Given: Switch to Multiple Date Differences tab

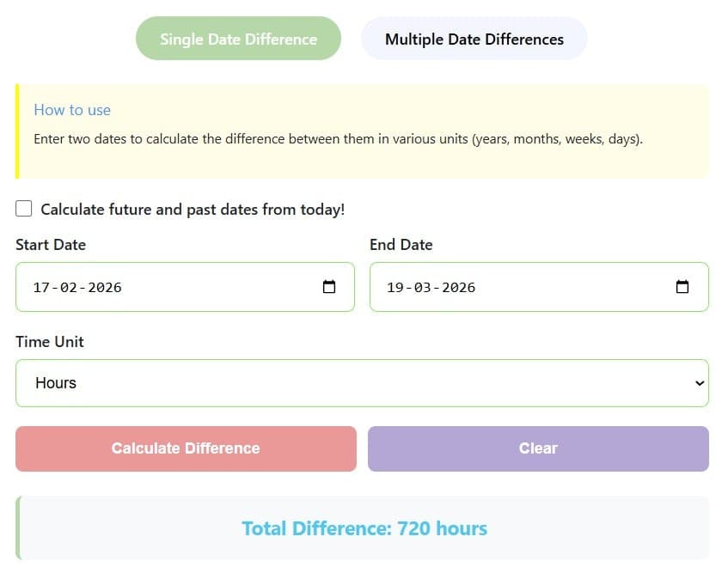Looking at the screenshot, I should (x=474, y=38).
